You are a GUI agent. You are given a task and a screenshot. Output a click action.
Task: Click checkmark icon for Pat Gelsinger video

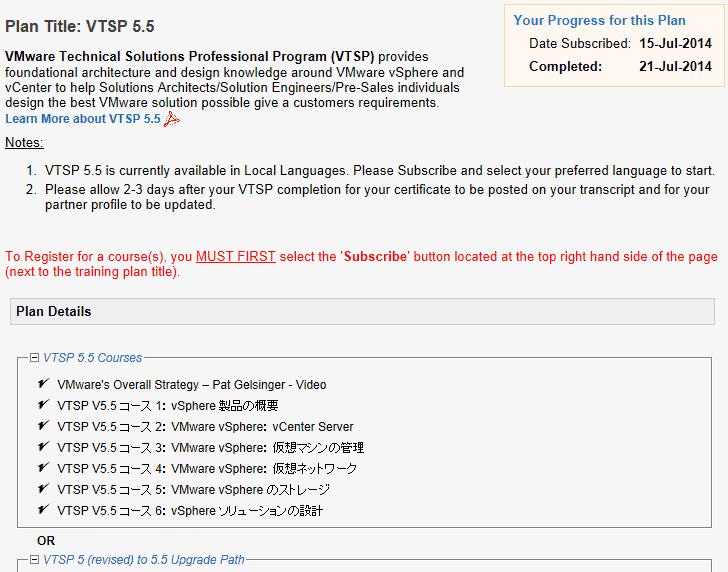point(44,384)
